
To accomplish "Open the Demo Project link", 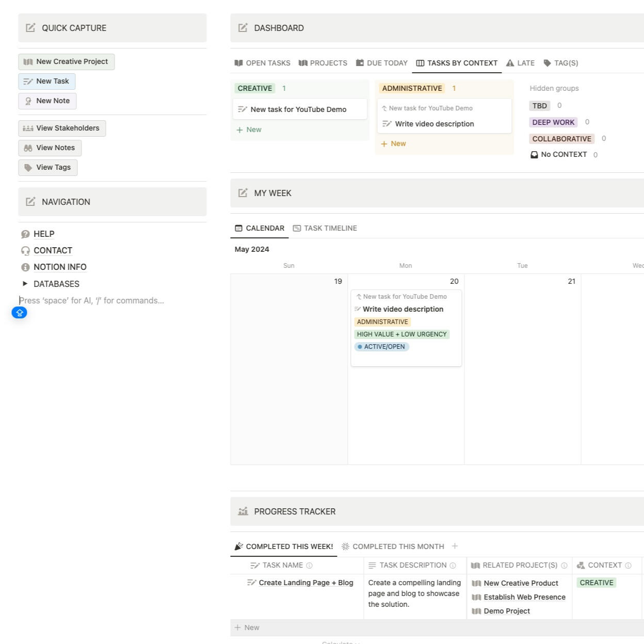I will tap(506, 610).
